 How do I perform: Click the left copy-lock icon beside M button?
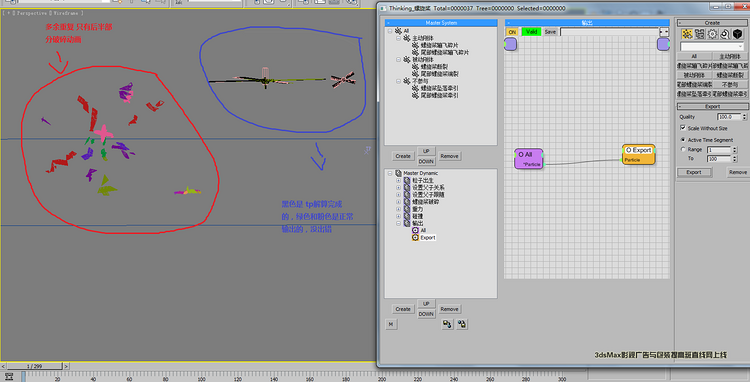pyautogui.click(x=447, y=324)
